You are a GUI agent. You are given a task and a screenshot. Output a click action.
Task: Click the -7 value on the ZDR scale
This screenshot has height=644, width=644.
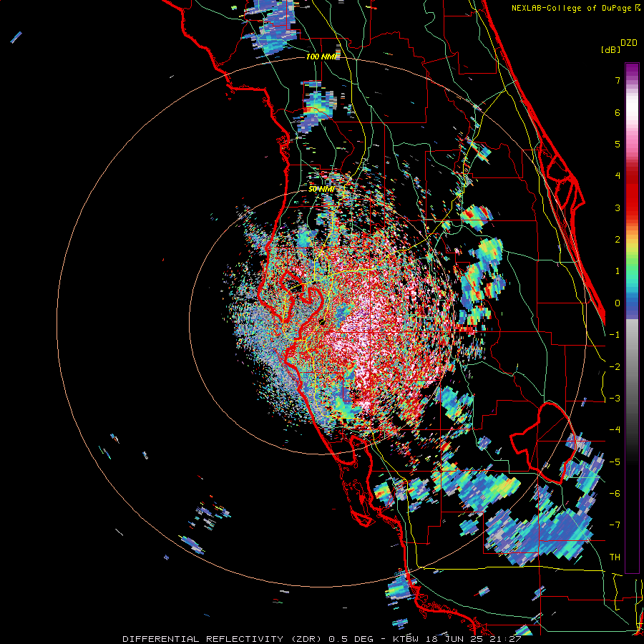(x=615, y=525)
